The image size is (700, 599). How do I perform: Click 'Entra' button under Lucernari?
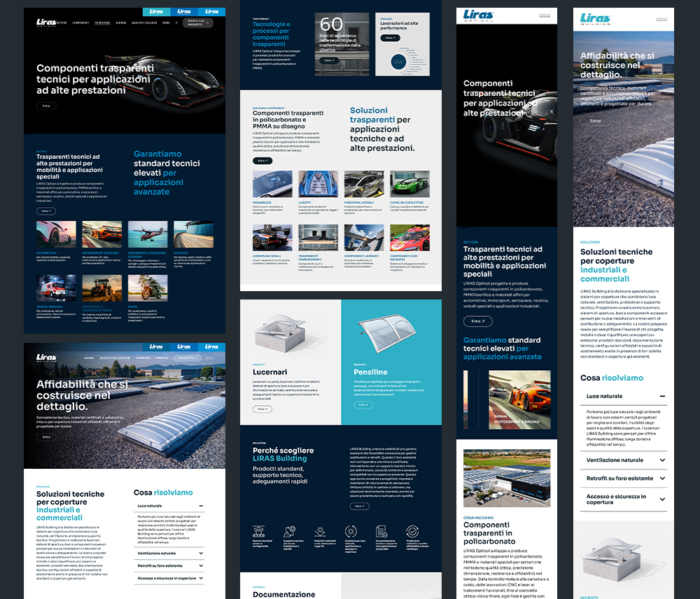click(262, 409)
